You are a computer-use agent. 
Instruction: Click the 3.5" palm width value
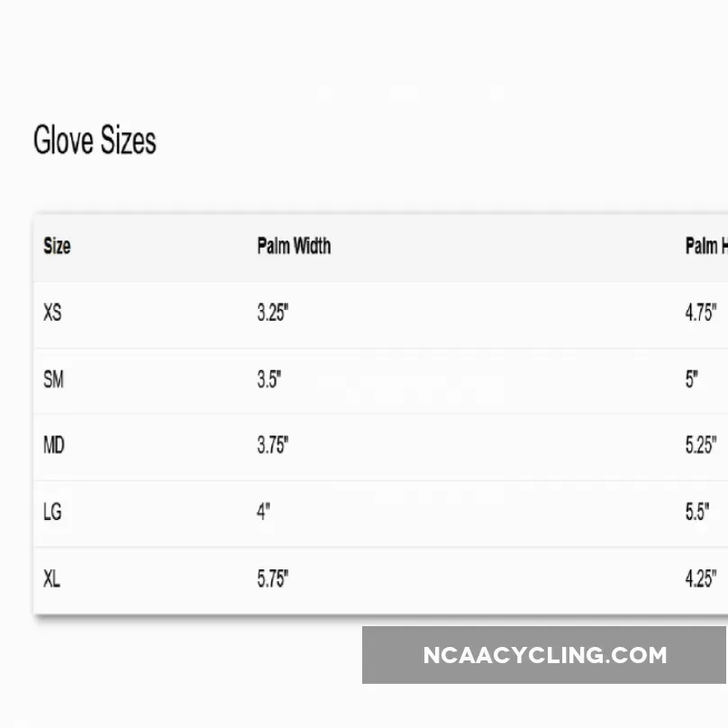(x=268, y=379)
